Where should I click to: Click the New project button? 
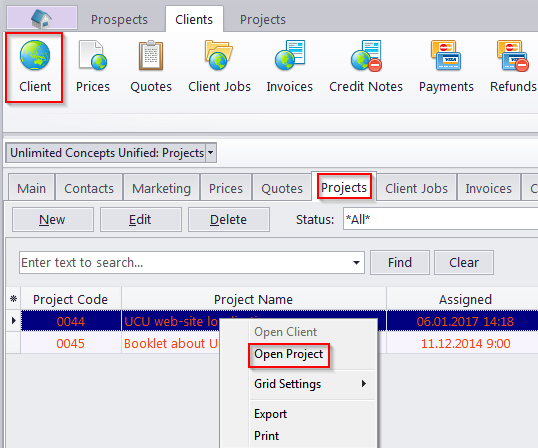pos(52,220)
